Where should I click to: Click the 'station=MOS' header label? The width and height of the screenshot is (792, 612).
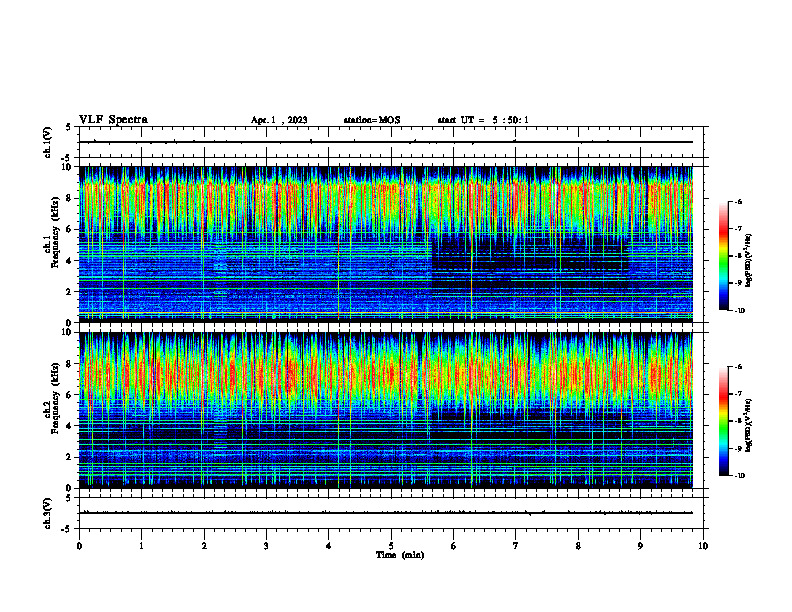[x=372, y=120]
